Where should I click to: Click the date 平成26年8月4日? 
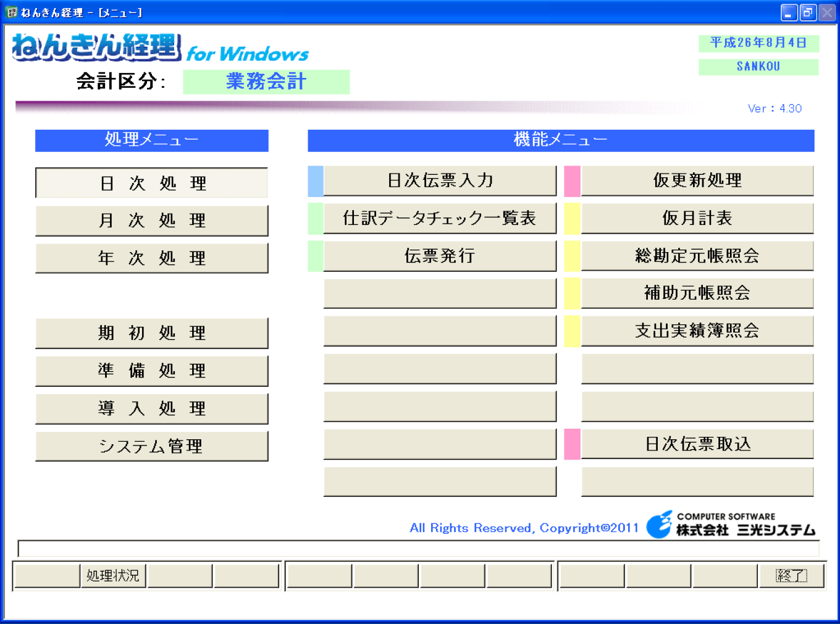[x=758, y=43]
